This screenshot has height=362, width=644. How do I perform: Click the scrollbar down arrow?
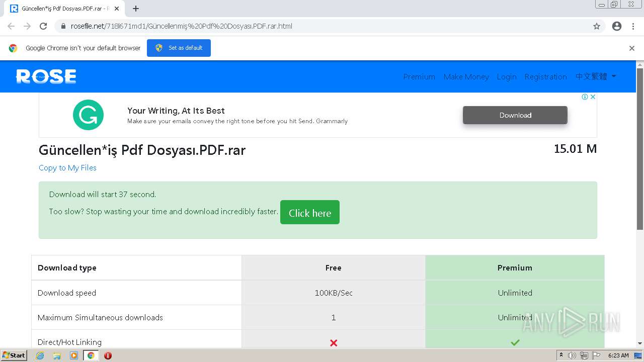click(x=640, y=343)
